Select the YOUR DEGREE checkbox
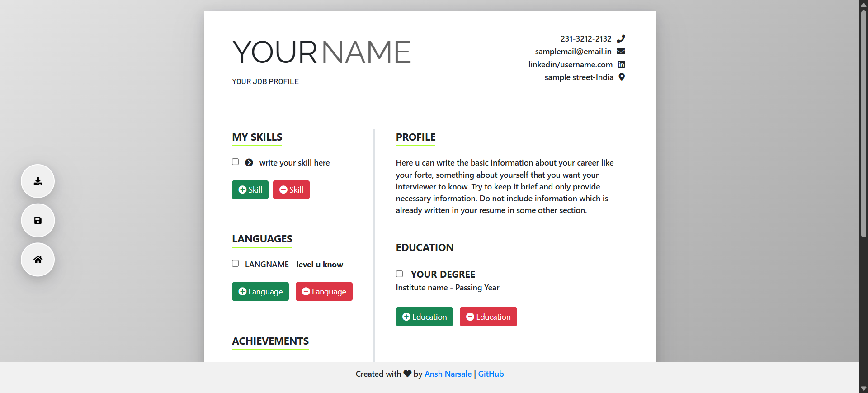 [x=400, y=274]
